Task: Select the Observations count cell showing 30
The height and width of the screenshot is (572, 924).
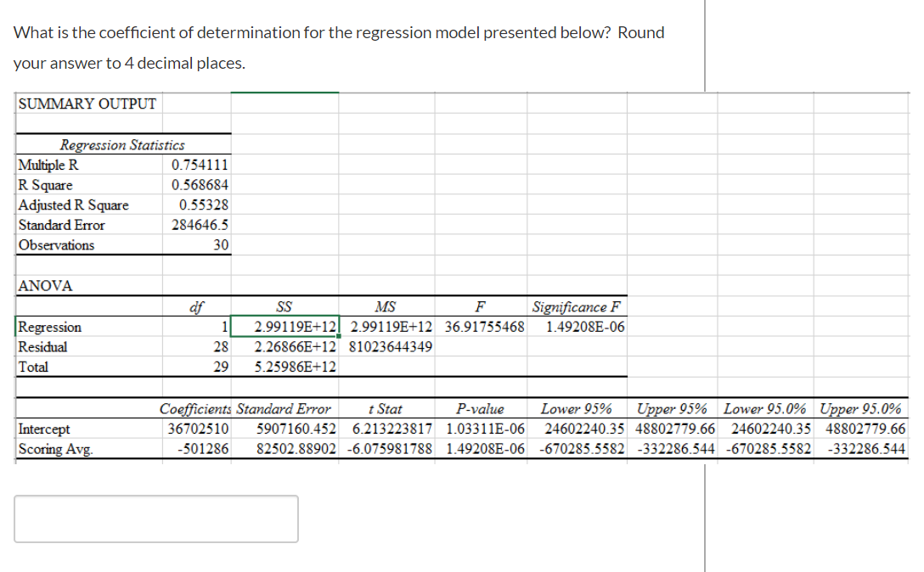Action: [x=203, y=245]
